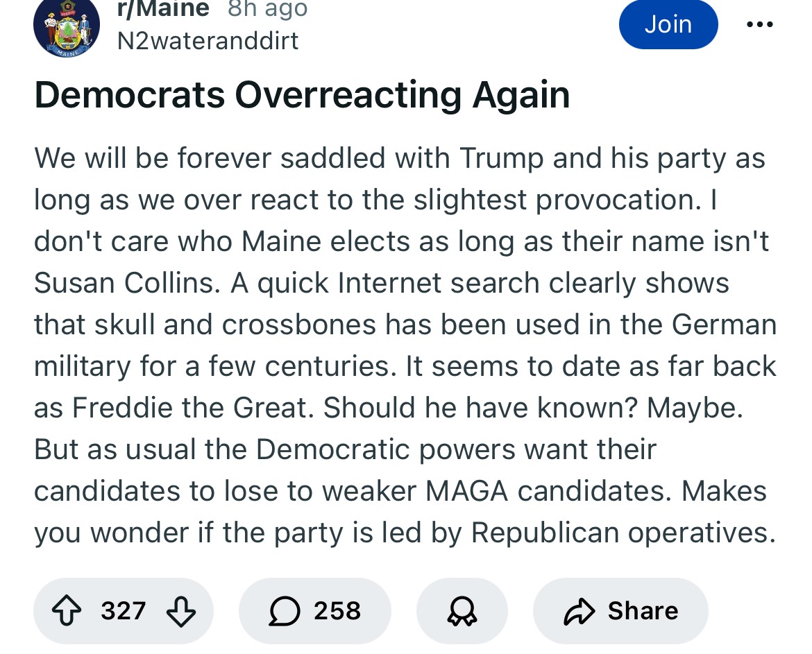The width and height of the screenshot is (812, 654).
Task: Click the last line about Republican operatives
Action: tap(405, 533)
